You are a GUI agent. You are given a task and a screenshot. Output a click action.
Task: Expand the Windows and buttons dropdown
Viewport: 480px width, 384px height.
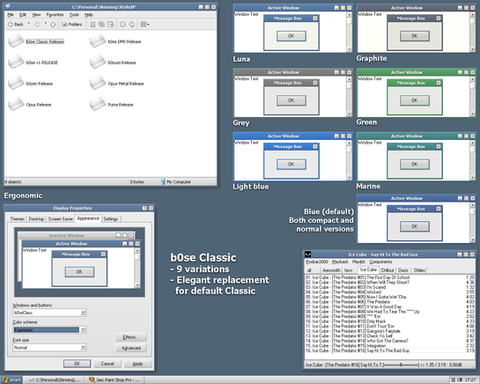pos(83,313)
